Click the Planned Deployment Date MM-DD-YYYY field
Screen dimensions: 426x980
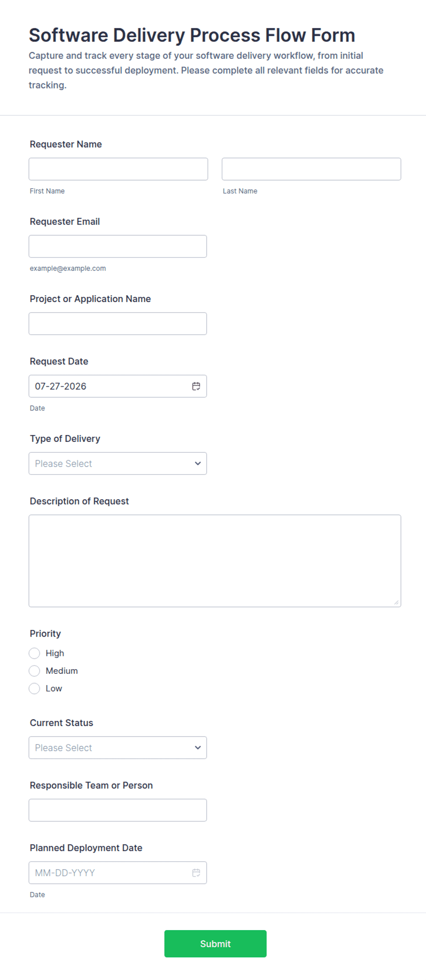pyautogui.click(x=118, y=873)
